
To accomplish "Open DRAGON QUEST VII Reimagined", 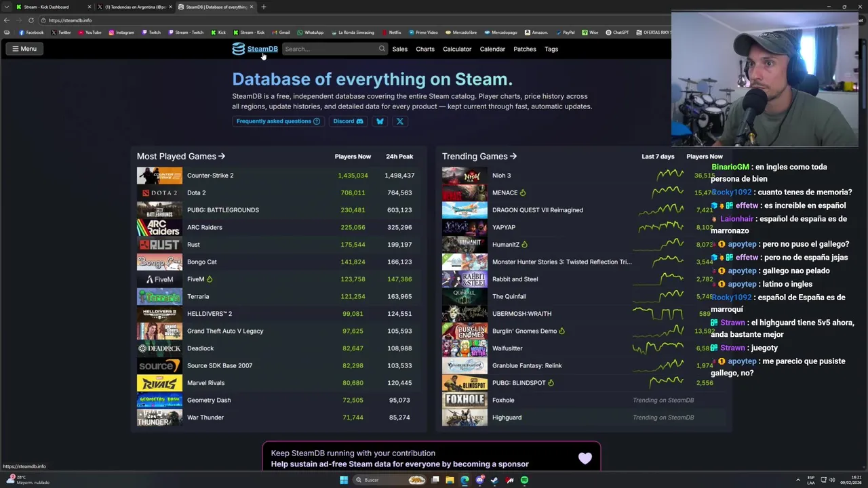I will [538, 210].
